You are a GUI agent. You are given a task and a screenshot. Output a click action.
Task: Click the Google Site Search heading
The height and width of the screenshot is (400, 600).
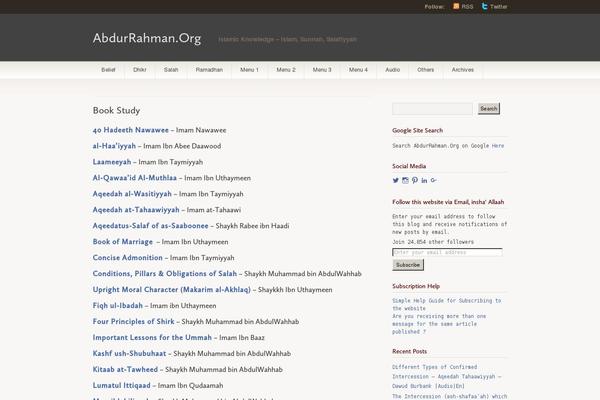417,131
